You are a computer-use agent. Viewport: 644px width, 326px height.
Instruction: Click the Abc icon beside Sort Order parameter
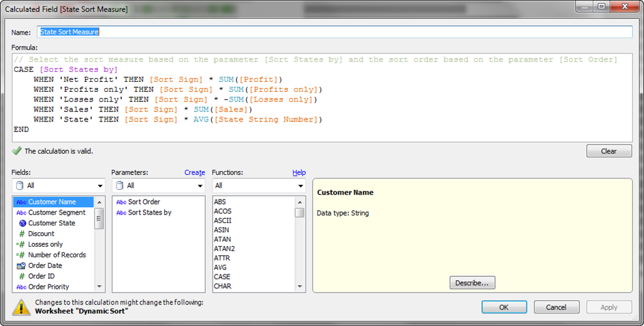121,202
